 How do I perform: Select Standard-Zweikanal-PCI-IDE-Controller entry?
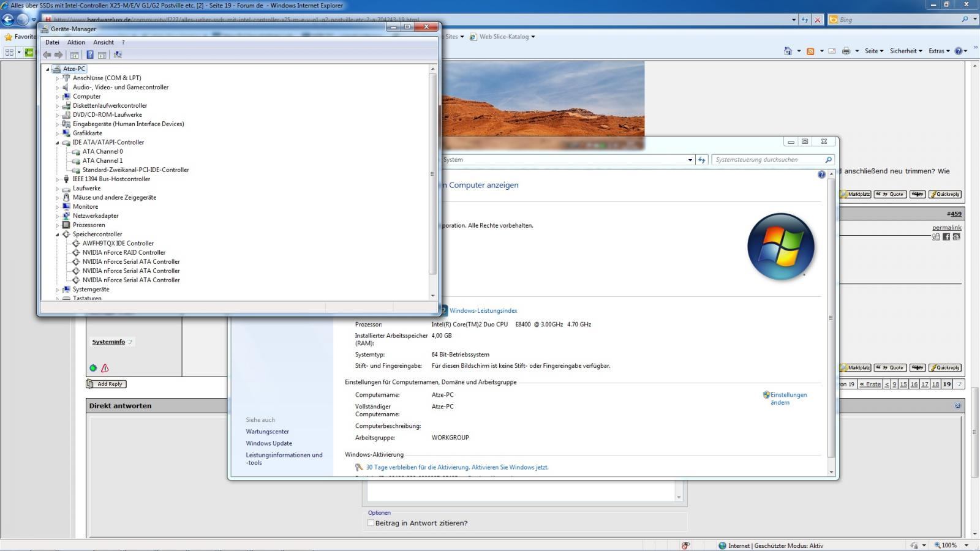click(x=135, y=170)
